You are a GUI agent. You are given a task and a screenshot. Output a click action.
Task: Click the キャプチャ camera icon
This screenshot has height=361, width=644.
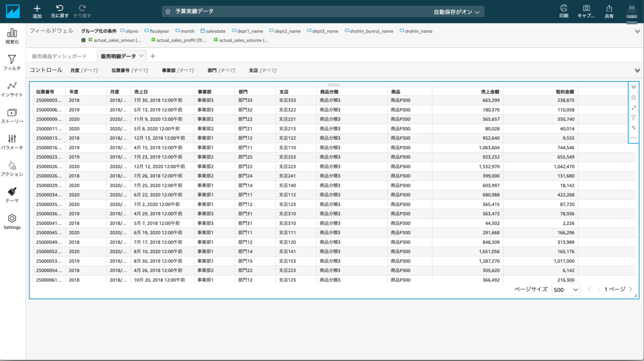coord(587,8)
